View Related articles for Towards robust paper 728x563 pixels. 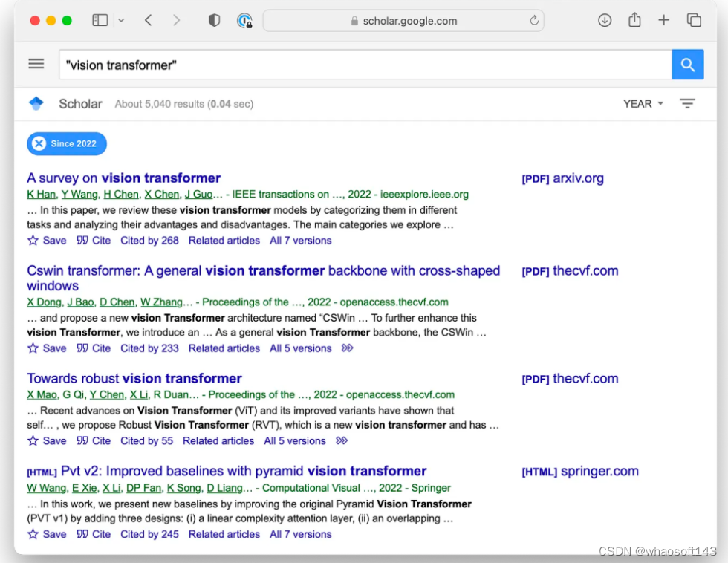coord(218,441)
